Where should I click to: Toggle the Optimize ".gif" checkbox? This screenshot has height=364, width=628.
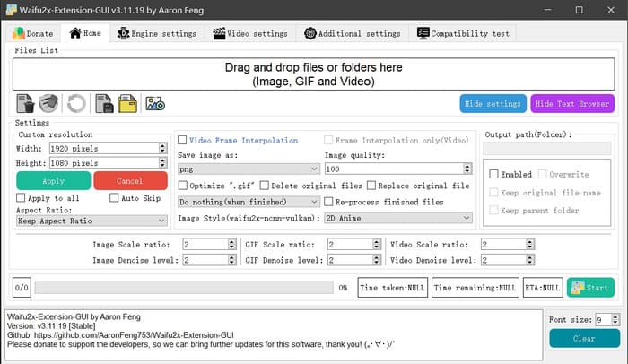click(183, 186)
